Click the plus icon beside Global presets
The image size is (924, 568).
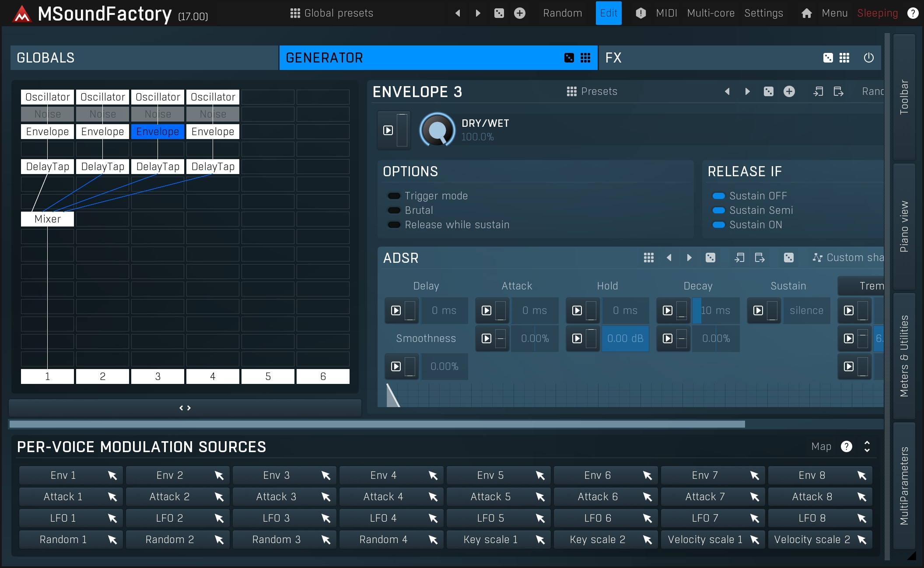[519, 13]
